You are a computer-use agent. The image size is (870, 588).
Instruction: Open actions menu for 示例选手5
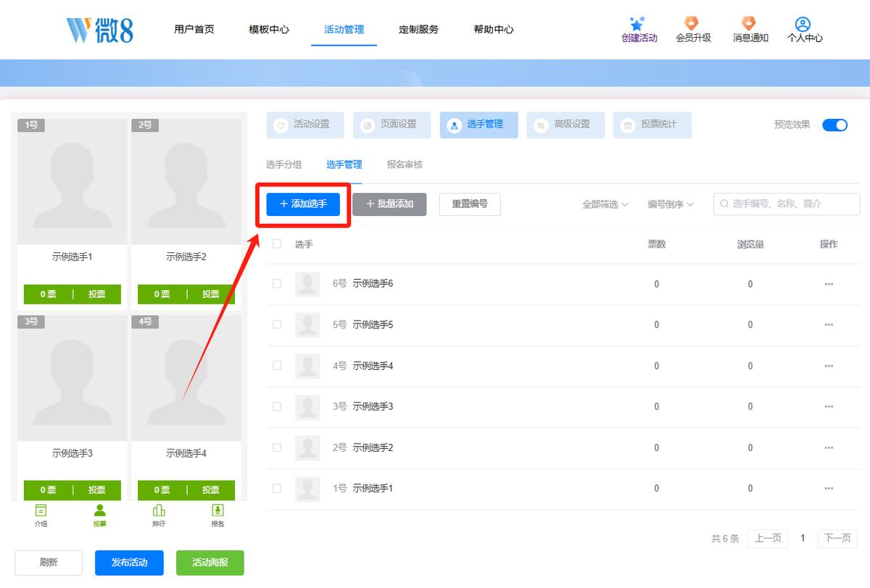(829, 325)
